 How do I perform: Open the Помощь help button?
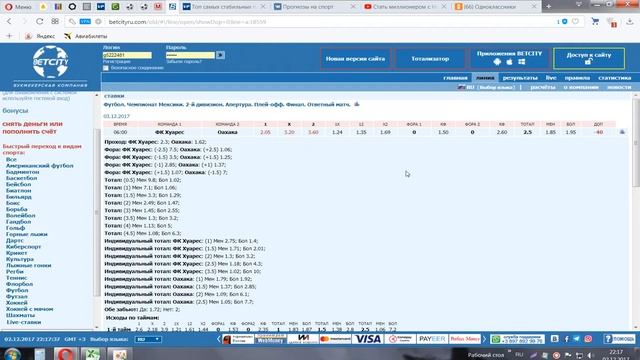619,339
